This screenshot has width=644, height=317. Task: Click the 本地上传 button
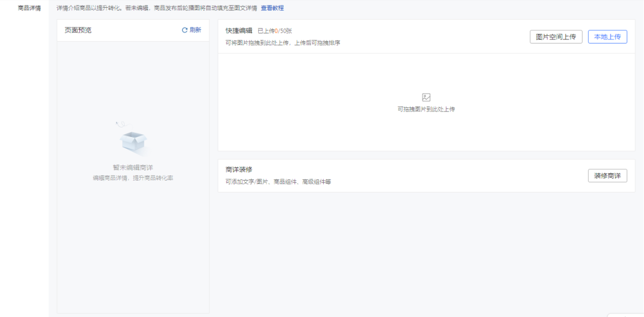click(608, 36)
